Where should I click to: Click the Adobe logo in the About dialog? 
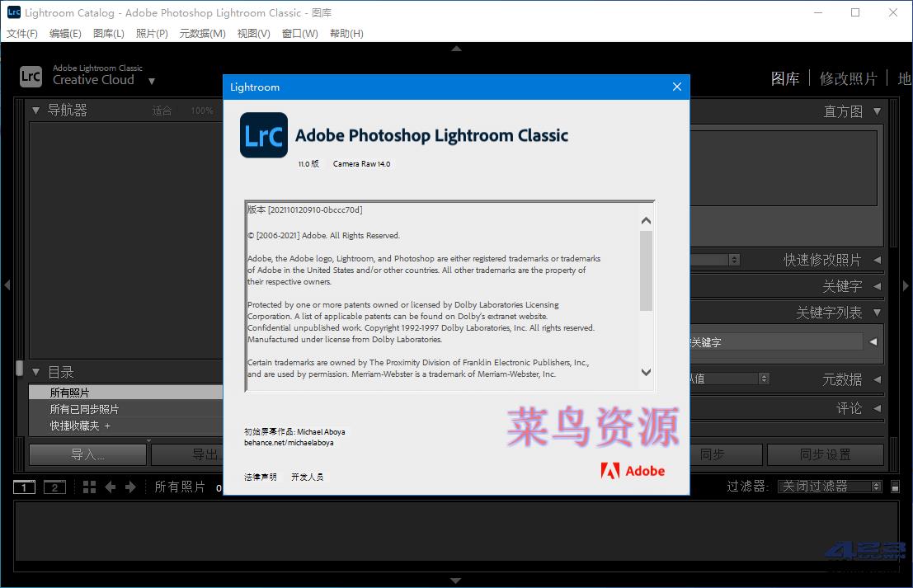pyautogui.click(x=633, y=470)
